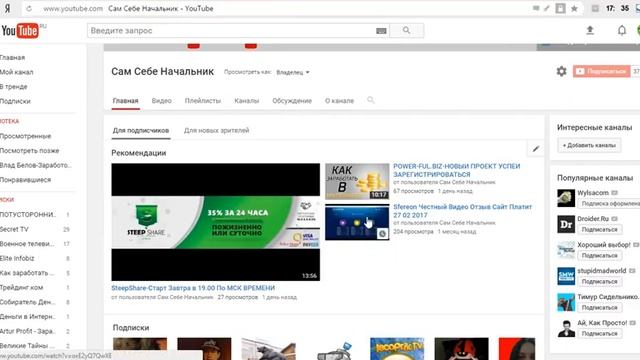
Task: Play the SteepShare featured video thumbnail
Action: pyautogui.click(x=216, y=222)
